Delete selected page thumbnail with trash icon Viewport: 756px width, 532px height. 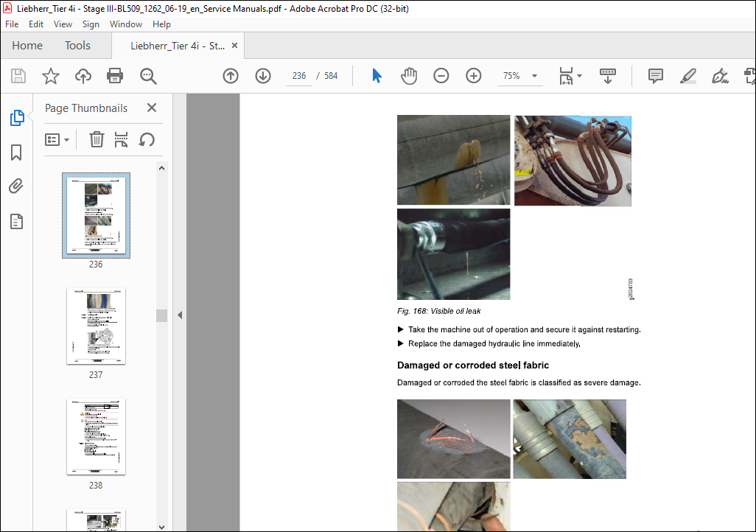[x=97, y=139]
